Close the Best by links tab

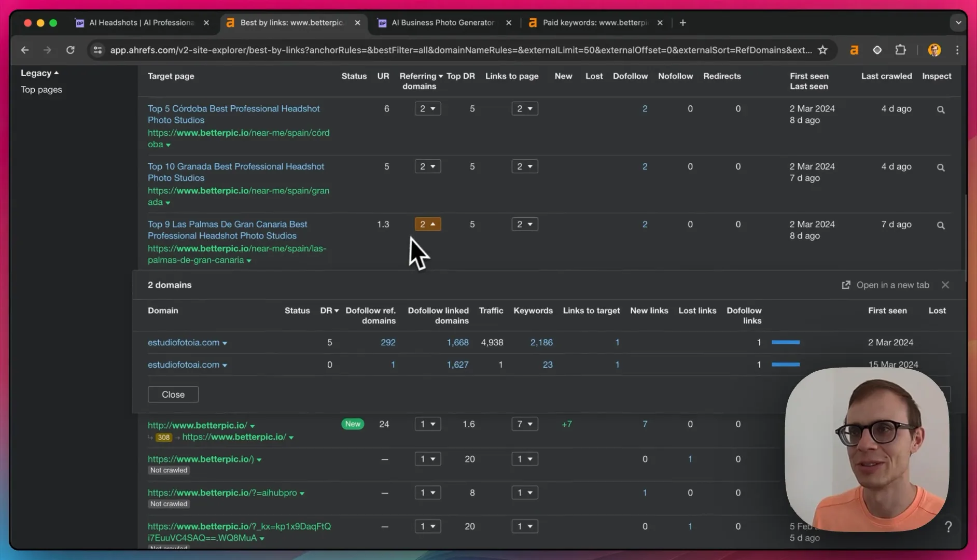[357, 23]
